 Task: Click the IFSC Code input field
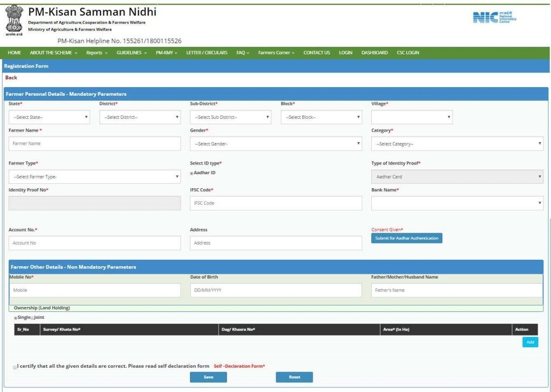(x=276, y=203)
